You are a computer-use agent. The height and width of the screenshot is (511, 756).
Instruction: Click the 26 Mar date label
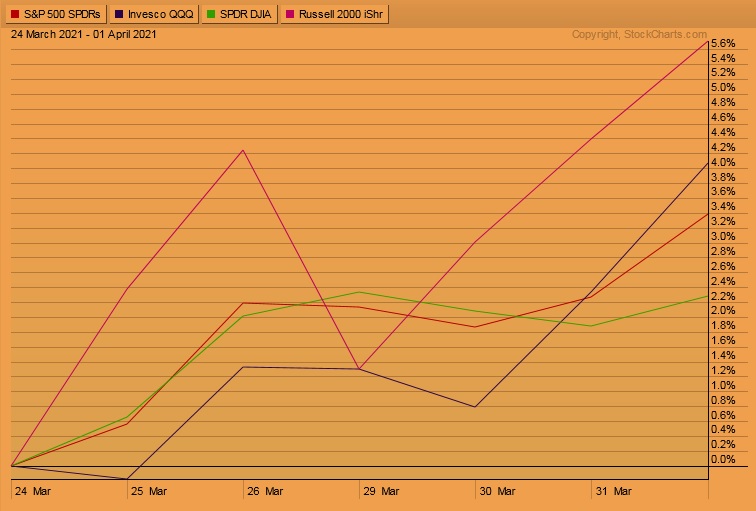click(x=265, y=491)
